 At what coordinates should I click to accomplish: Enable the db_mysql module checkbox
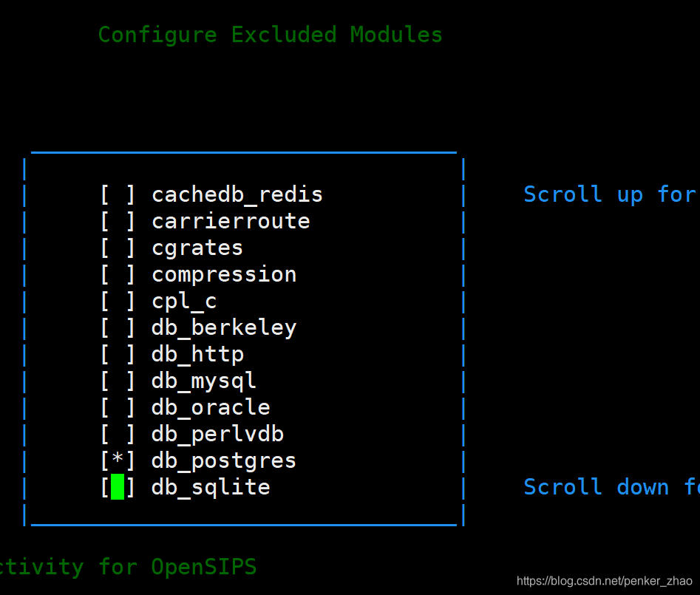point(115,380)
